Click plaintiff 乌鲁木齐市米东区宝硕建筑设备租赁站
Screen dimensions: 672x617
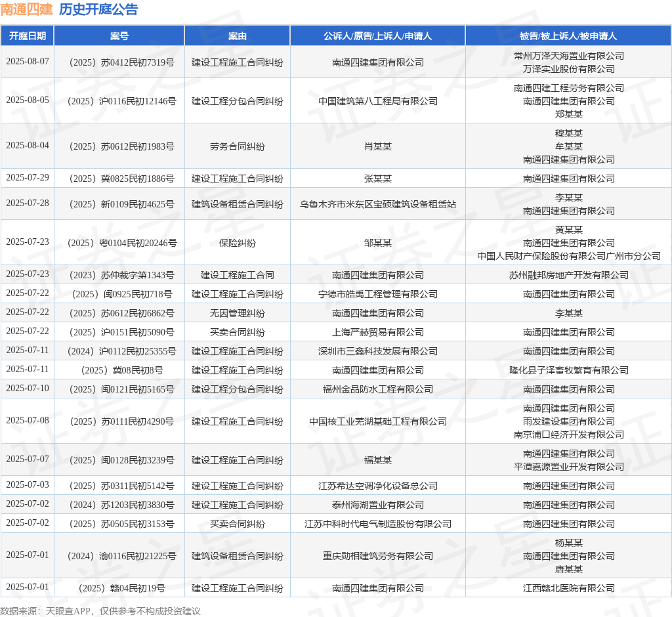[x=377, y=205]
